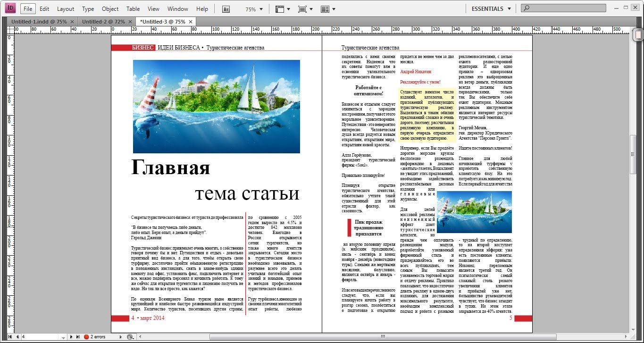Click the 'Туристические агенства' right page header
The image size is (644, 343).
tap(370, 48)
